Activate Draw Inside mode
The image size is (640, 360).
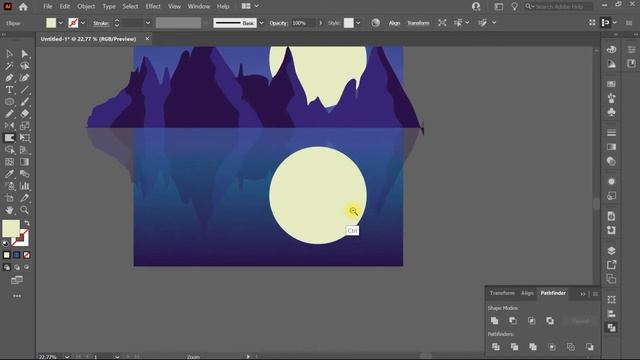pos(27,267)
